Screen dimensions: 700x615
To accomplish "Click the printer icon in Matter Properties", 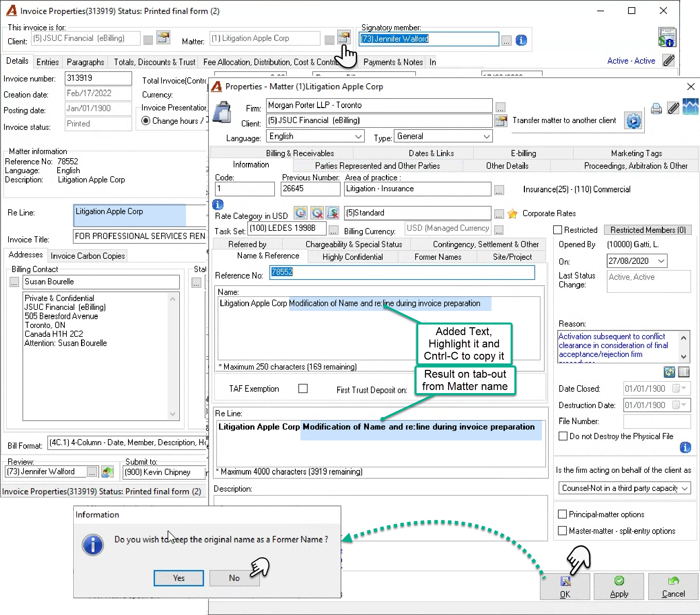I will point(656,109).
